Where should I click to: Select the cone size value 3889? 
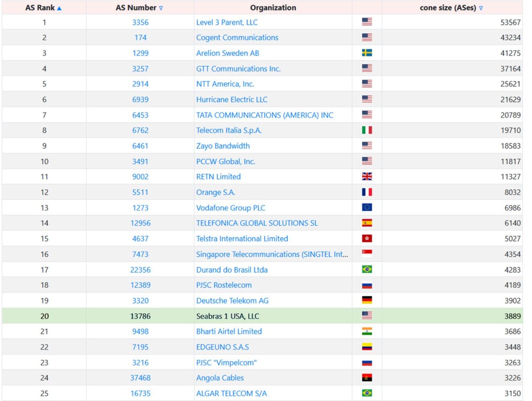pos(512,316)
